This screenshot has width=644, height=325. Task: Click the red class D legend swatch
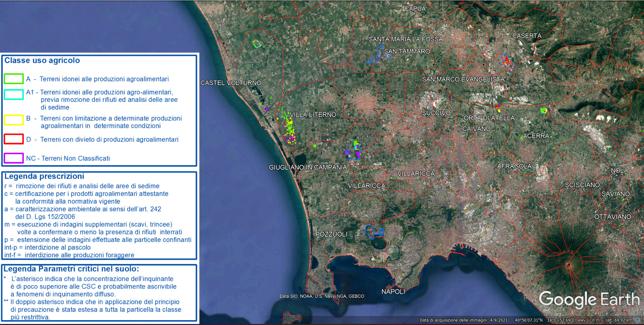pos(14,139)
